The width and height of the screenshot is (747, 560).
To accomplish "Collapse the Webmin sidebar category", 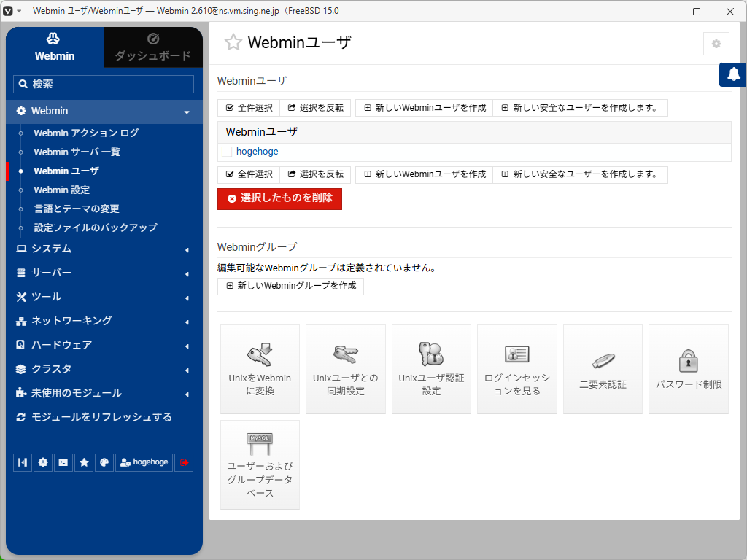I will [x=104, y=112].
